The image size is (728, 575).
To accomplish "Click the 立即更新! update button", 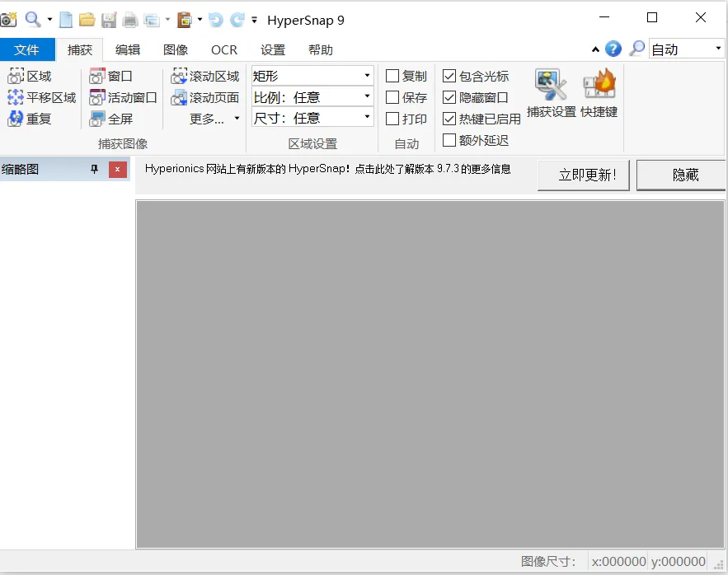I will pos(583,175).
